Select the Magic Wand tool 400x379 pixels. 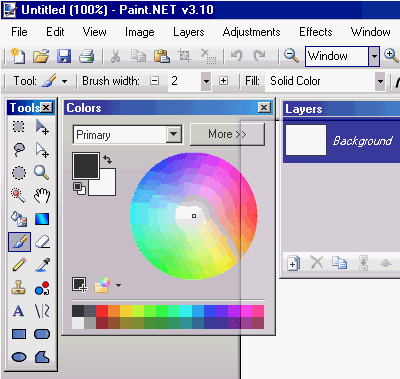pos(19,195)
